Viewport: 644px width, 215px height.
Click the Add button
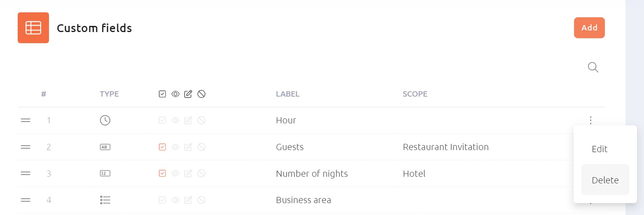[589, 28]
